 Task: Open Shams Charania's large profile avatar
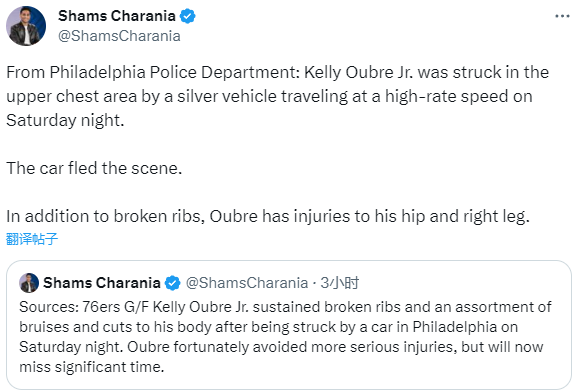(26, 26)
